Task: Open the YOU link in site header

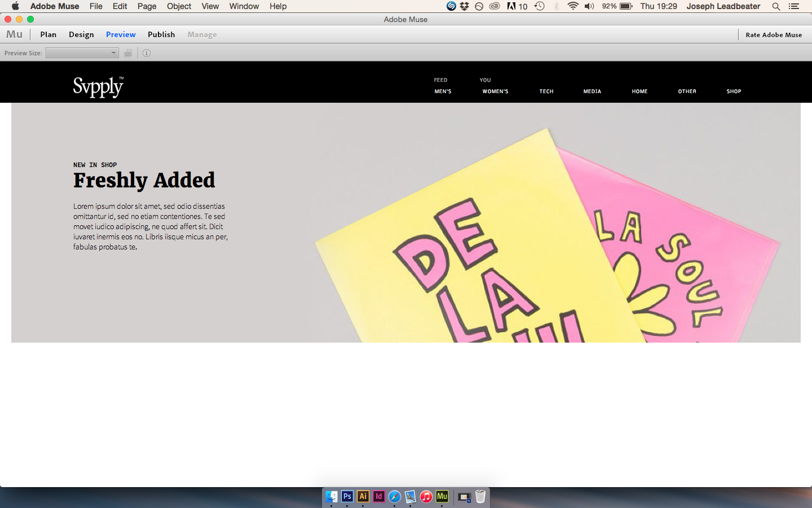Action: coord(486,80)
